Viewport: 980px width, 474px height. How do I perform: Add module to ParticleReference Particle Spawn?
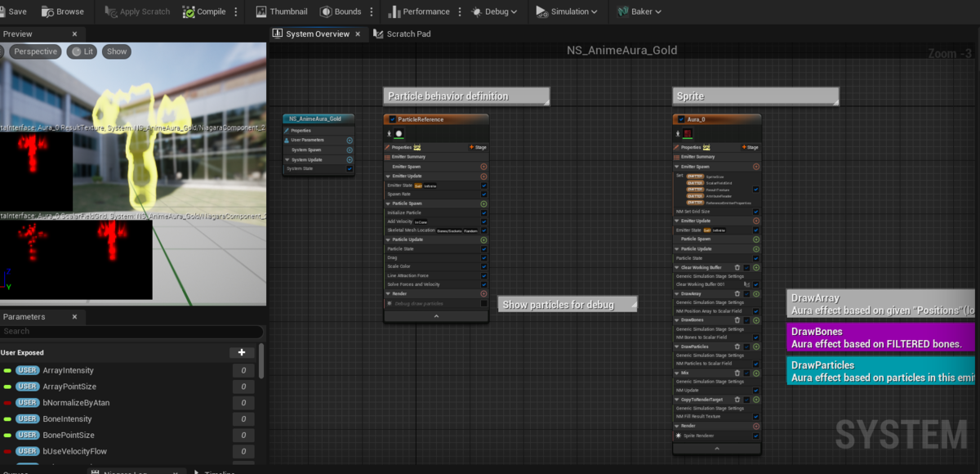pos(483,203)
